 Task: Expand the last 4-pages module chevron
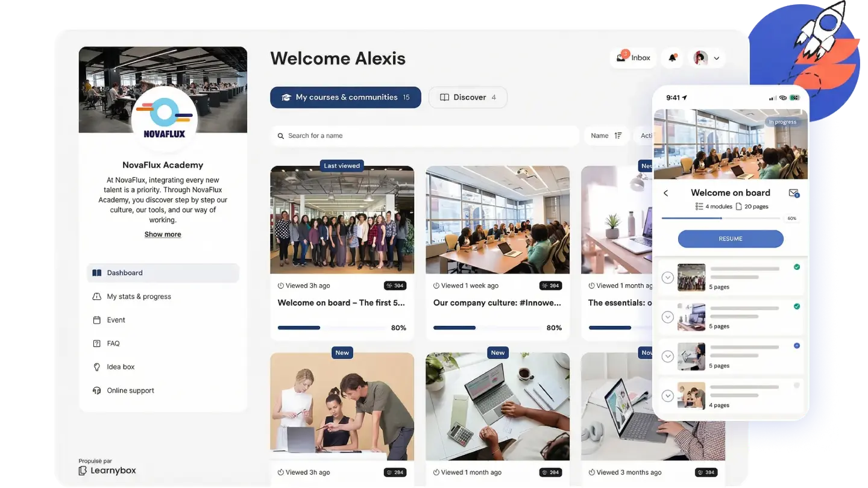point(667,396)
